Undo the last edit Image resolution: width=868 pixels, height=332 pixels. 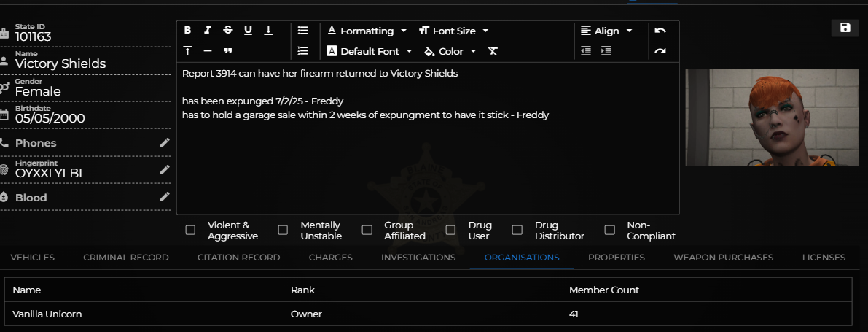[x=660, y=31]
